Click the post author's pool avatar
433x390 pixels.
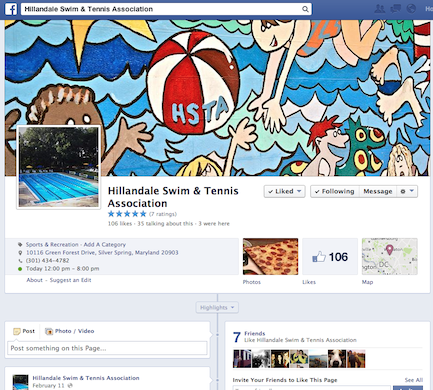tap(20, 383)
